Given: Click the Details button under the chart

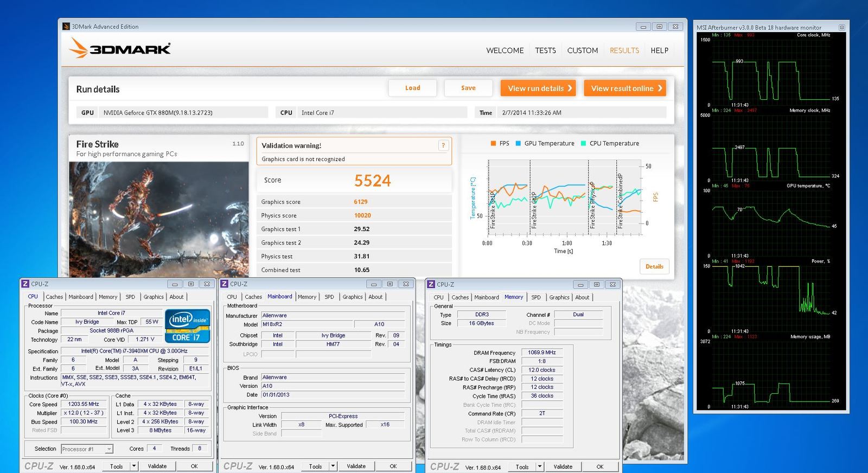Looking at the screenshot, I should [654, 266].
